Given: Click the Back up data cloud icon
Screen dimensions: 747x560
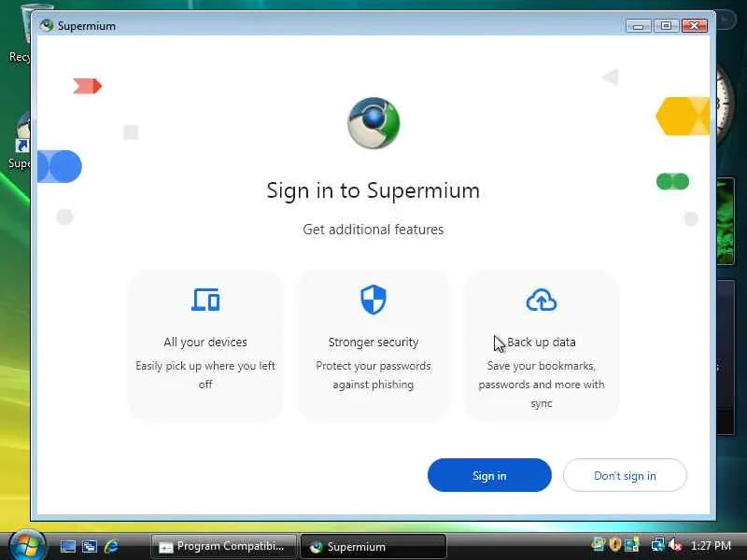Looking at the screenshot, I should (x=542, y=300).
